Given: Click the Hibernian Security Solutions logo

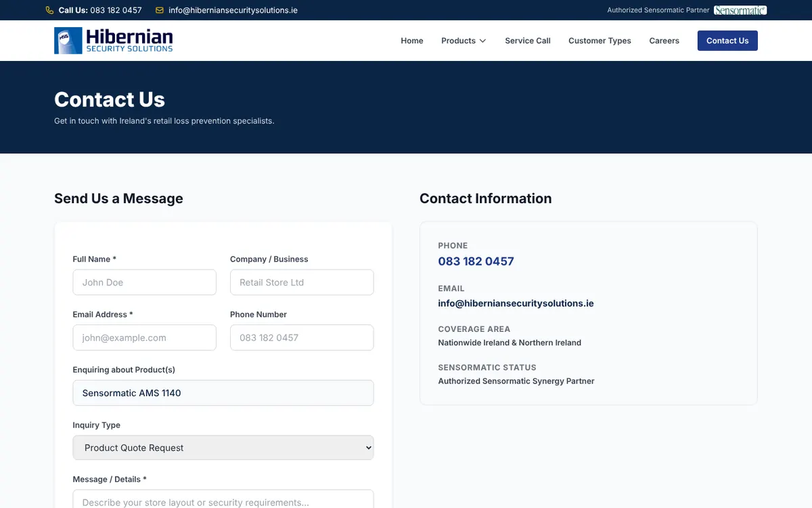Looking at the screenshot, I should coord(114,41).
